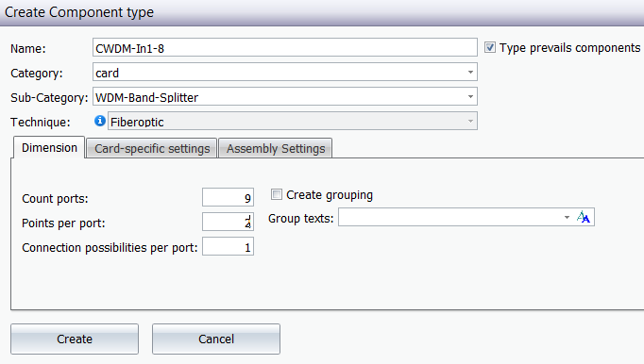The width and height of the screenshot is (644, 364).
Task: Open the text formatting icon next to Group texts
Action: [x=584, y=217]
